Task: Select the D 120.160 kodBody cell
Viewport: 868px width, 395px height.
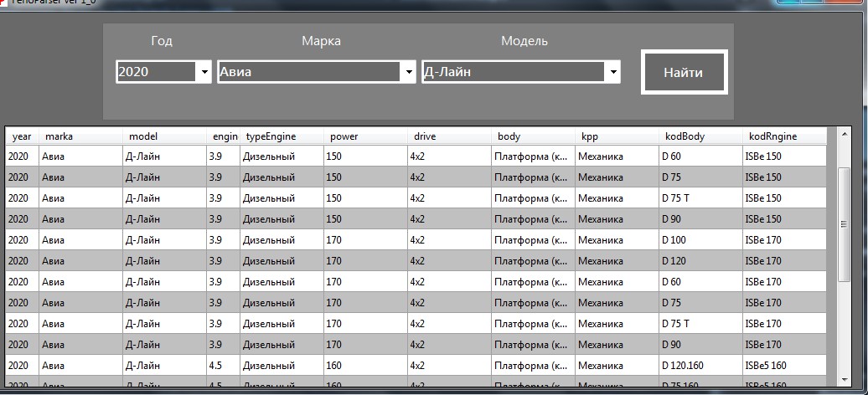Action: click(x=700, y=366)
